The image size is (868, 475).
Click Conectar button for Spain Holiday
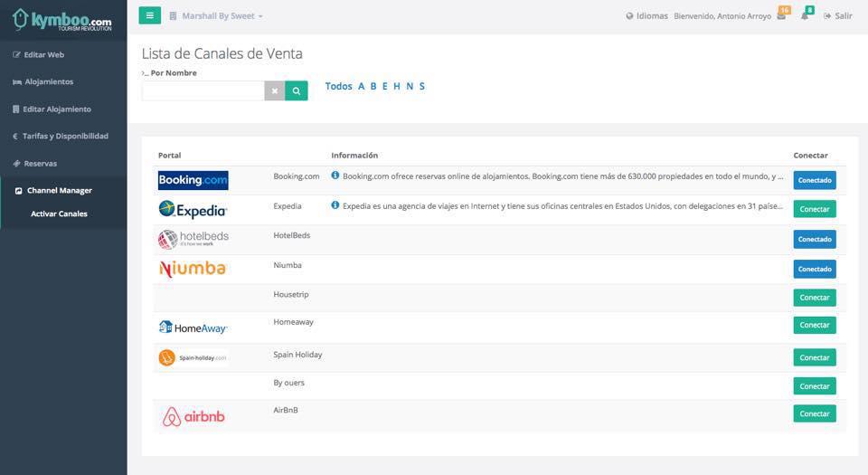pos(815,357)
